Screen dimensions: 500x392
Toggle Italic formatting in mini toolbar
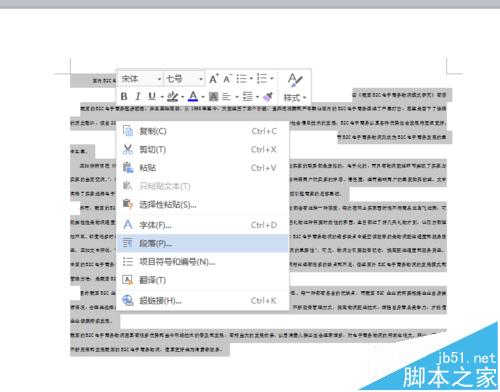(x=138, y=97)
